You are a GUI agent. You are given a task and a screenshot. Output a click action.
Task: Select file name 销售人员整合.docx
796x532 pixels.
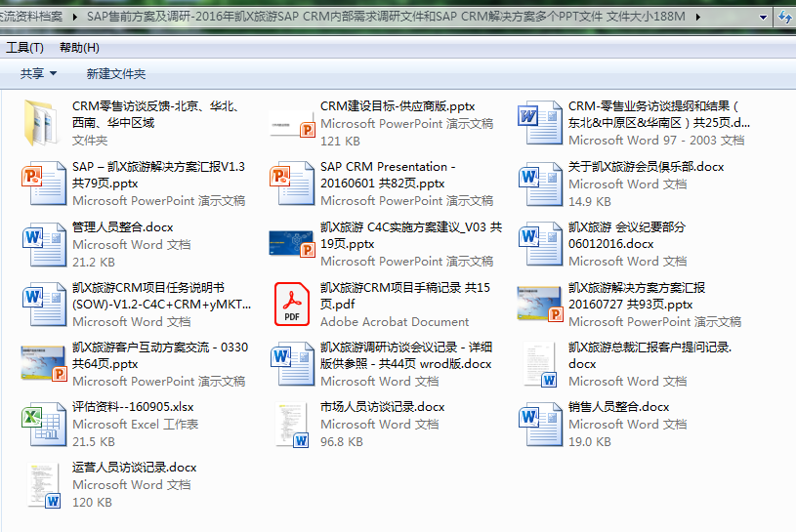tap(619, 407)
